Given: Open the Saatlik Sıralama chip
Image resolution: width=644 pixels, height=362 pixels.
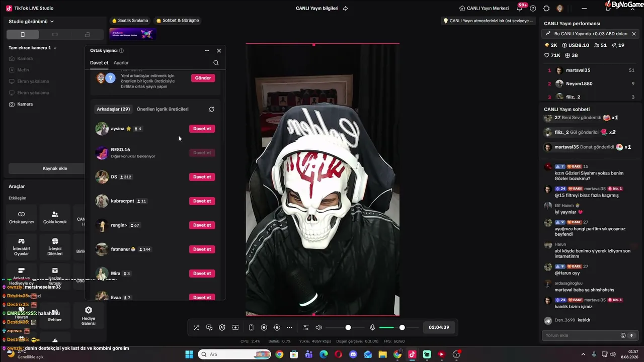Looking at the screenshot, I should pos(130,21).
